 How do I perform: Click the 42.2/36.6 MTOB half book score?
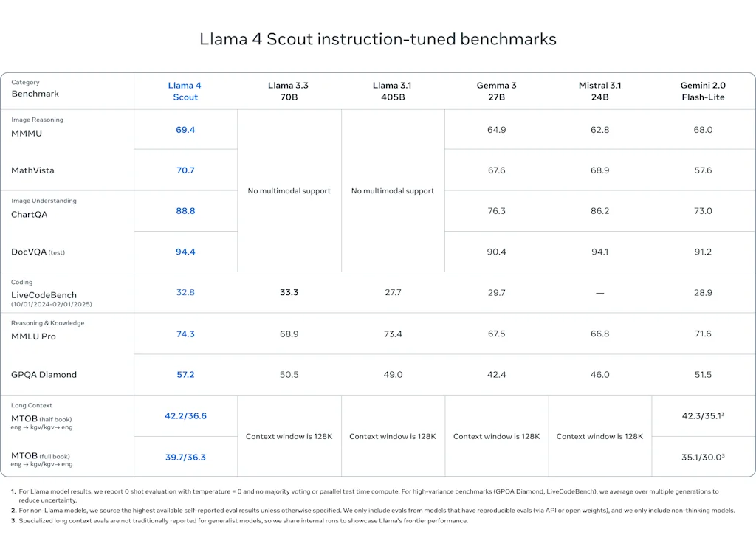tap(185, 416)
